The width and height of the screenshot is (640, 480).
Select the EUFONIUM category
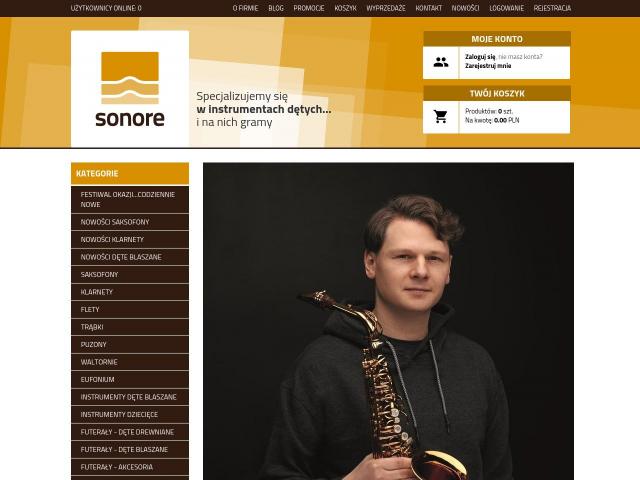point(130,380)
